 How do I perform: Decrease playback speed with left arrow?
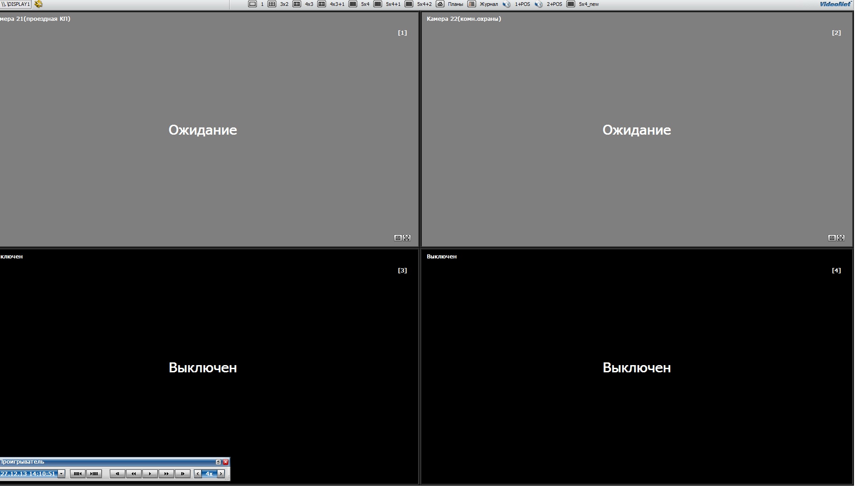198,474
